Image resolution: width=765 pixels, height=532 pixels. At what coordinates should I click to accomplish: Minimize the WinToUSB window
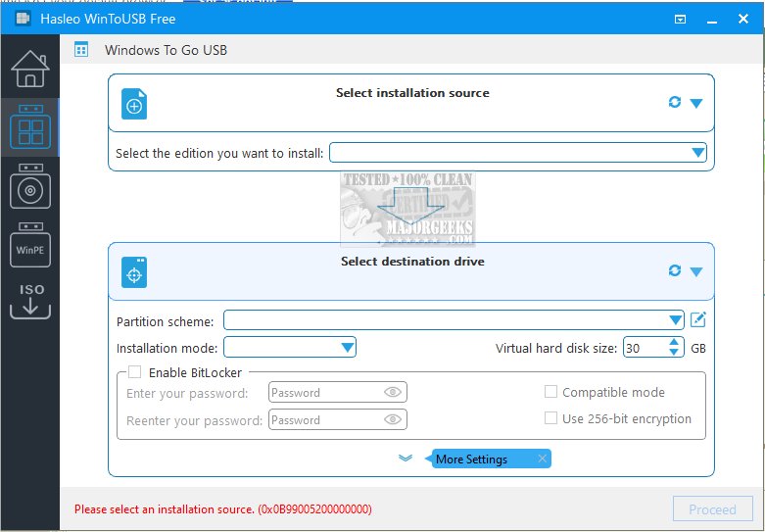coord(712,21)
